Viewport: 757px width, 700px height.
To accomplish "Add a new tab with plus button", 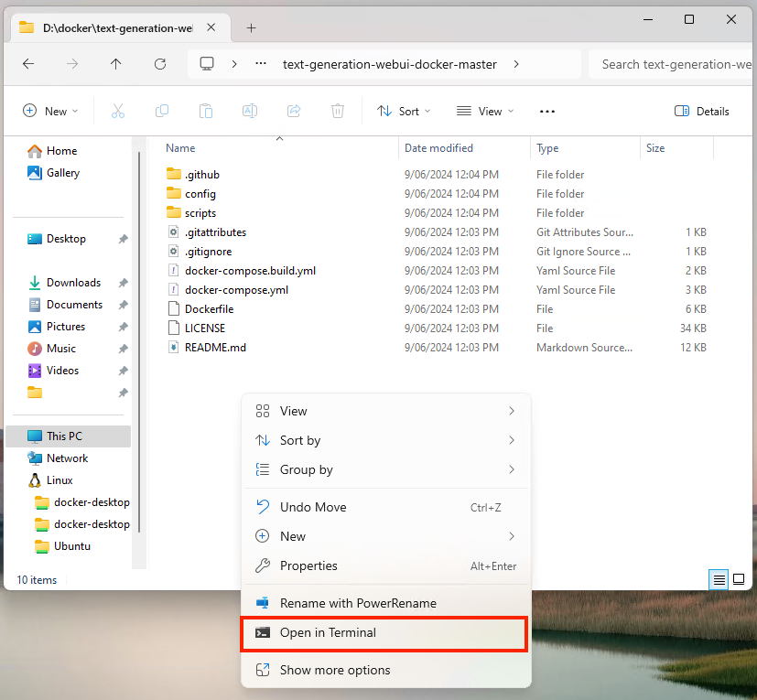I will (251, 28).
